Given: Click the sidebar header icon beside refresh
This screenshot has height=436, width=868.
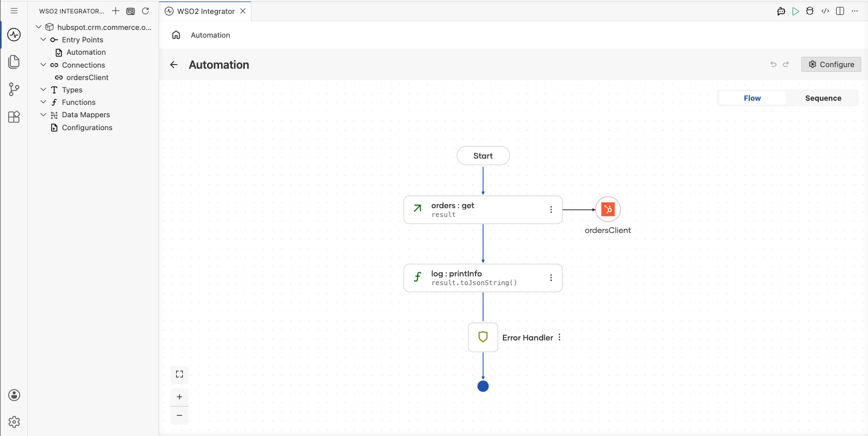Looking at the screenshot, I should (x=131, y=11).
